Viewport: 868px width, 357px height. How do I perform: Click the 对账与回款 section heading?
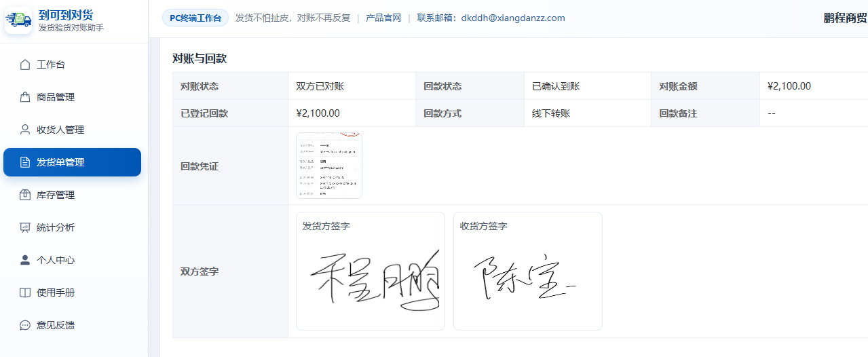[200, 58]
